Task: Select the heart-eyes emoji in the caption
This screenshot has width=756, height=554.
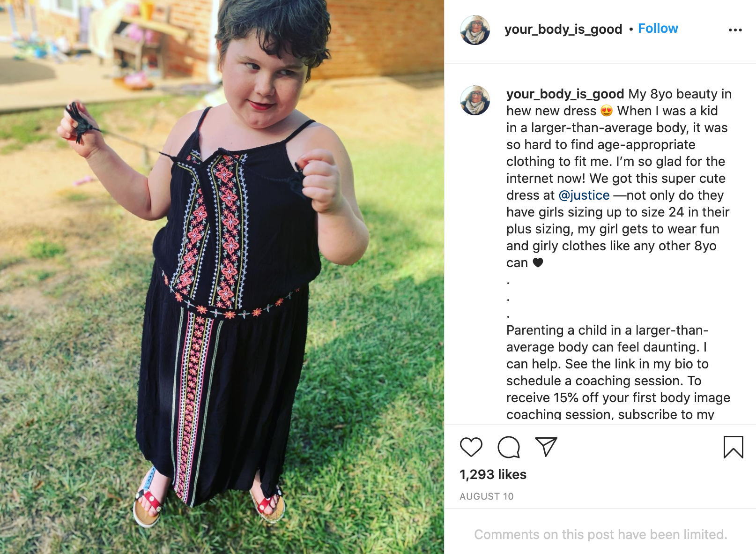Action: click(607, 111)
